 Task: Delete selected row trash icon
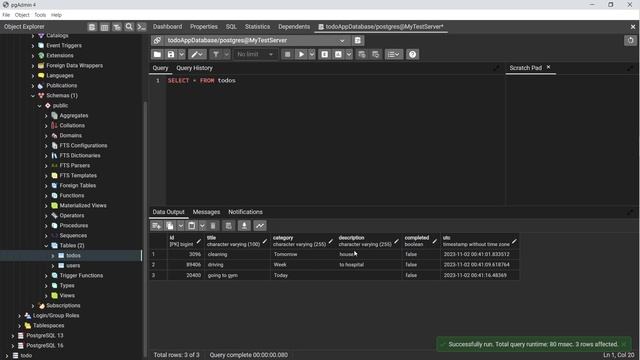(x=213, y=226)
